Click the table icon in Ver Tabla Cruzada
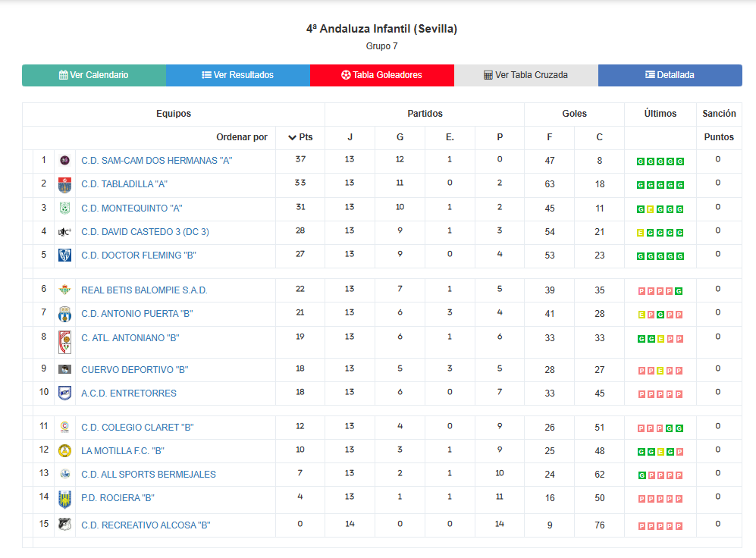 click(x=488, y=75)
